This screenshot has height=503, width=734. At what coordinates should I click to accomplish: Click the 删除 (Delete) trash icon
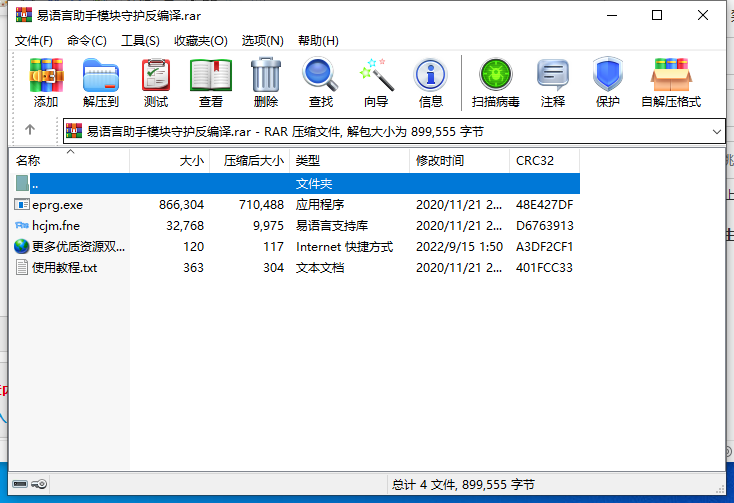[266, 75]
